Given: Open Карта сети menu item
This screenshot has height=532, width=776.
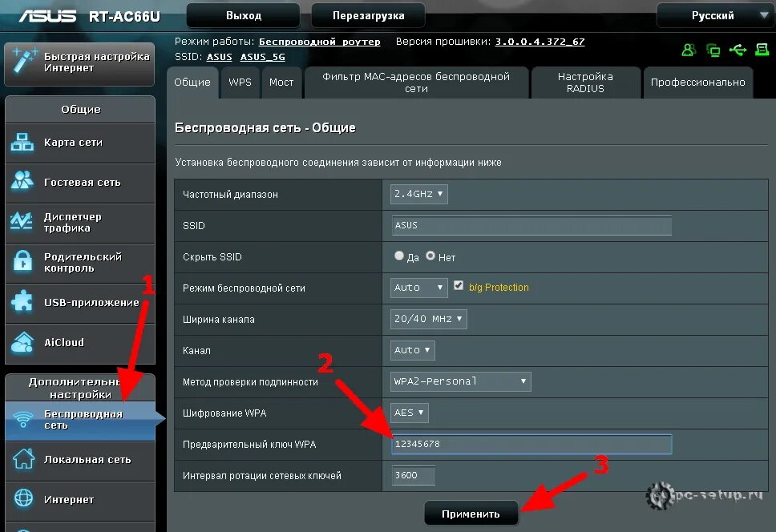Looking at the screenshot, I should point(80,143).
